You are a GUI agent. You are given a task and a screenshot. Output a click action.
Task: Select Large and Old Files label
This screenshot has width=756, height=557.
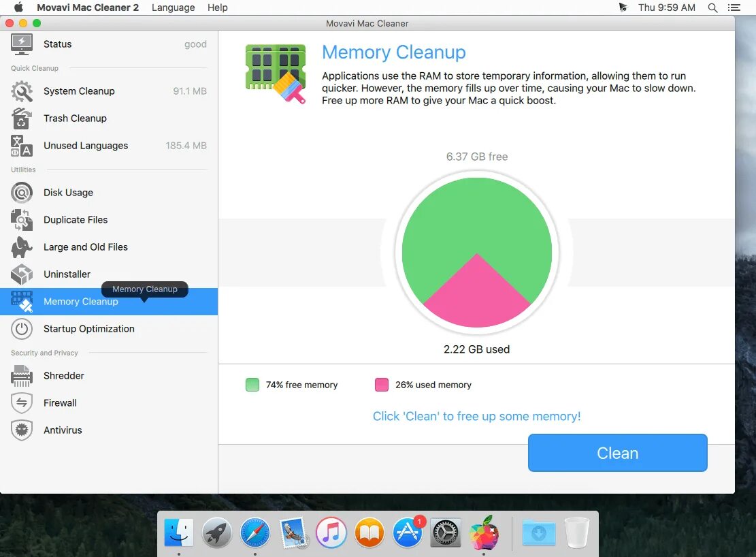click(x=86, y=247)
